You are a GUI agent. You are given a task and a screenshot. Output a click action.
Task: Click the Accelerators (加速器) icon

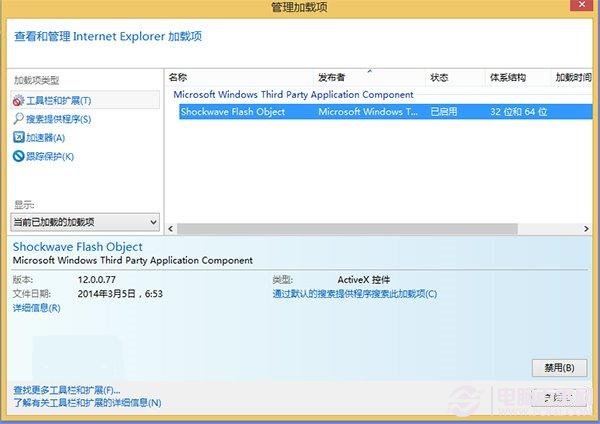(19, 137)
